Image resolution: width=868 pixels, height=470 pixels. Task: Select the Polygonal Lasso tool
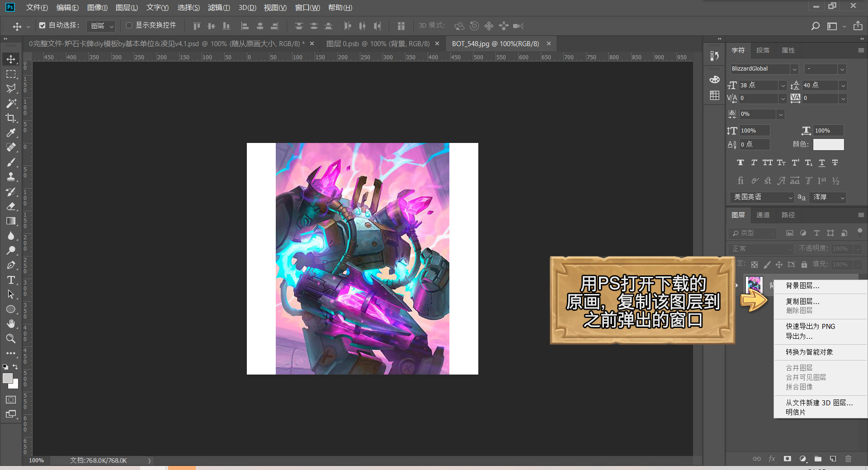[x=11, y=89]
